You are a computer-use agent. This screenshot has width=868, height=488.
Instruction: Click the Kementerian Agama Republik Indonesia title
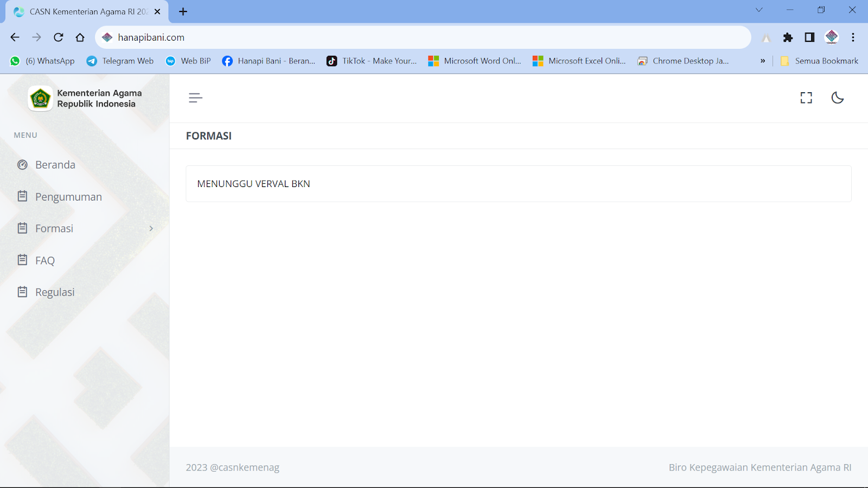99,99
